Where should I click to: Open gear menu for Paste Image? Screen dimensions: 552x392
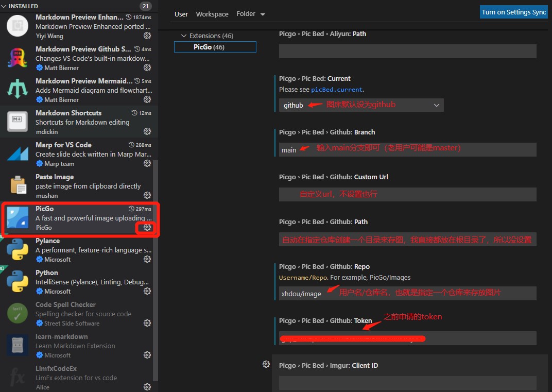click(147, 195)
